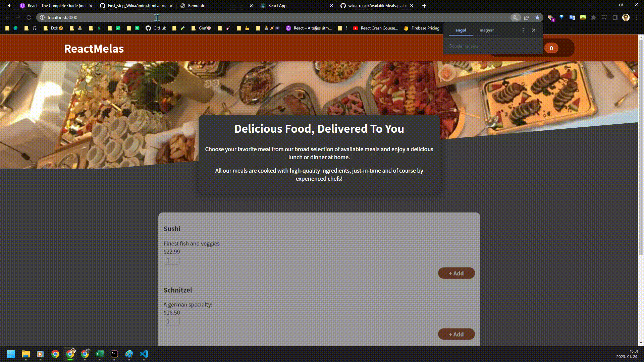Click the reload page icon
Screen dimensions: 644x362
[29, 17]
